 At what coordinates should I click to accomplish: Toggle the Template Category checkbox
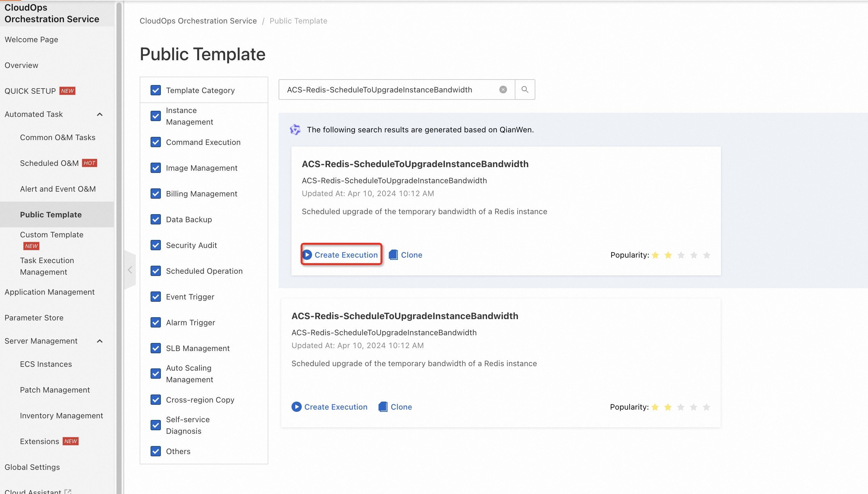(156, 90)
